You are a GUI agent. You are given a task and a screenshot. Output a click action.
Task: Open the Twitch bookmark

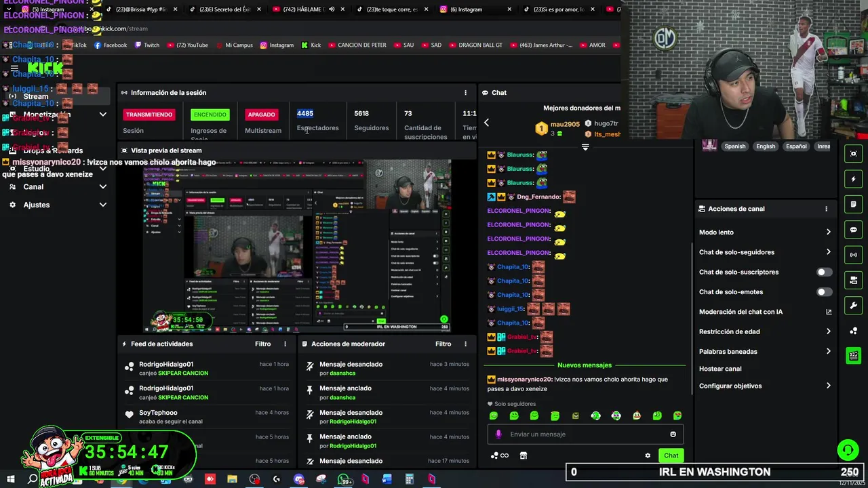(x=147, y=45)
